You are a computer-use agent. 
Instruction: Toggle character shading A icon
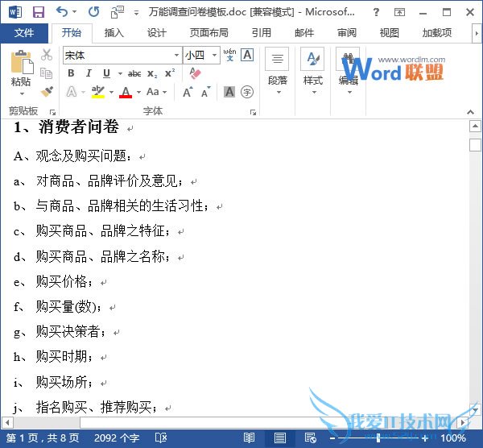pyautogui.click(x=229, y=92)
